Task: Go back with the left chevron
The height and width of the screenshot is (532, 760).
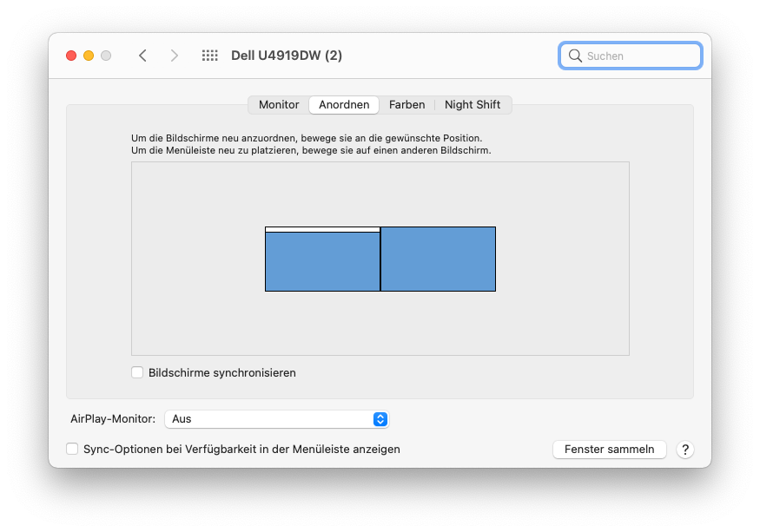Action: 142,56
